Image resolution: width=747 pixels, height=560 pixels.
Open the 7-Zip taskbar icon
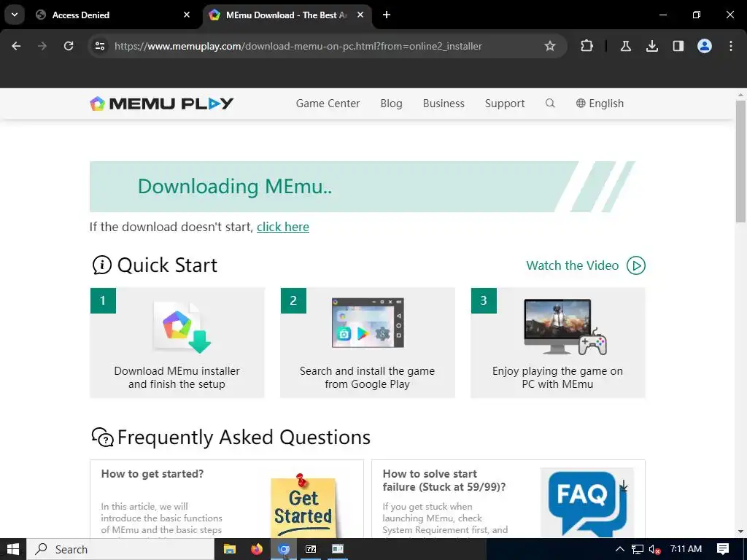tap(311, 549)
